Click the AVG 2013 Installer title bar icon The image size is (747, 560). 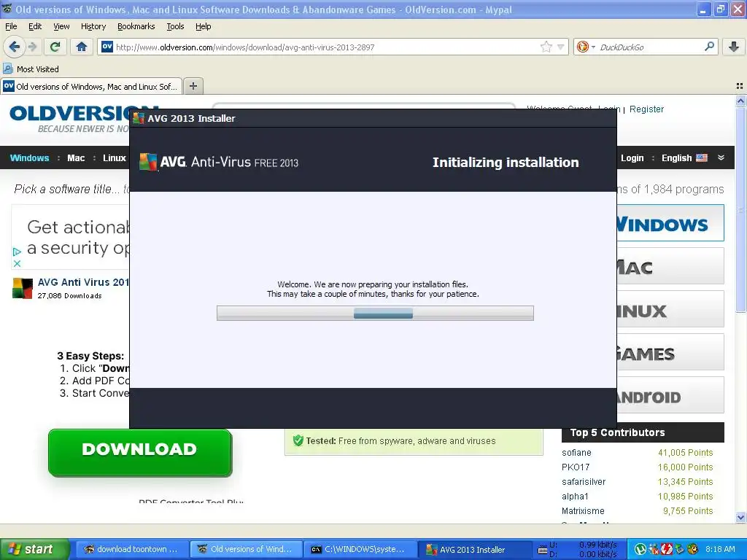coord(139,118)
